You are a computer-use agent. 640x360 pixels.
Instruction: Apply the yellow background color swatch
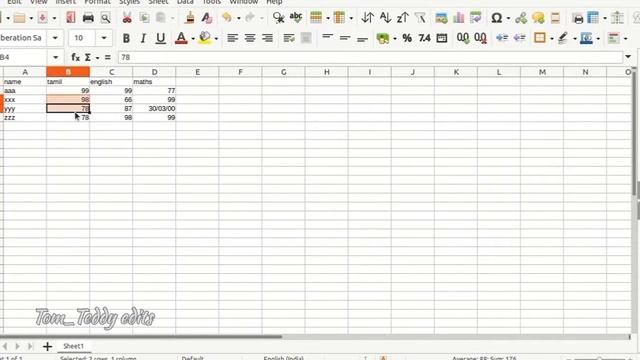click(x=204, y=38)
